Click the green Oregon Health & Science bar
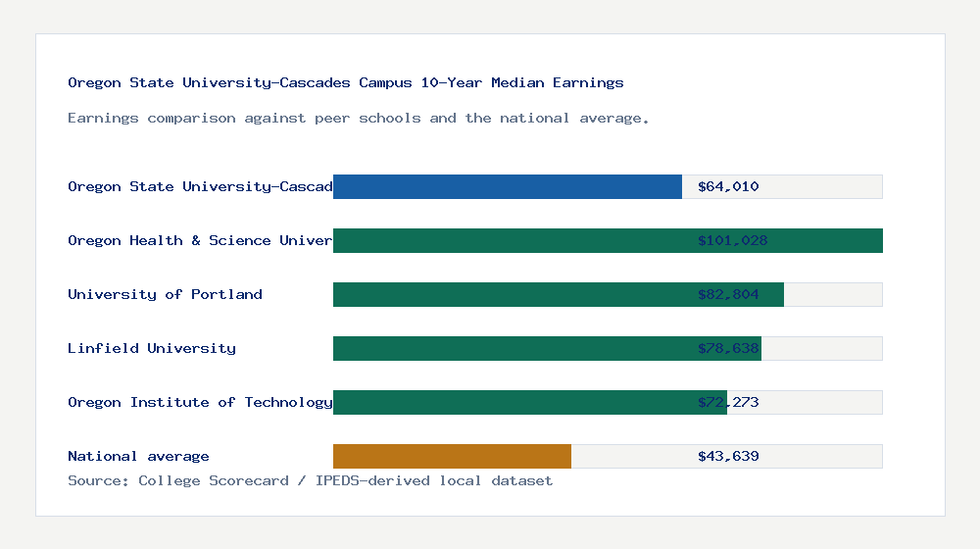Screen dimensions: 980x549 [609, 241]
